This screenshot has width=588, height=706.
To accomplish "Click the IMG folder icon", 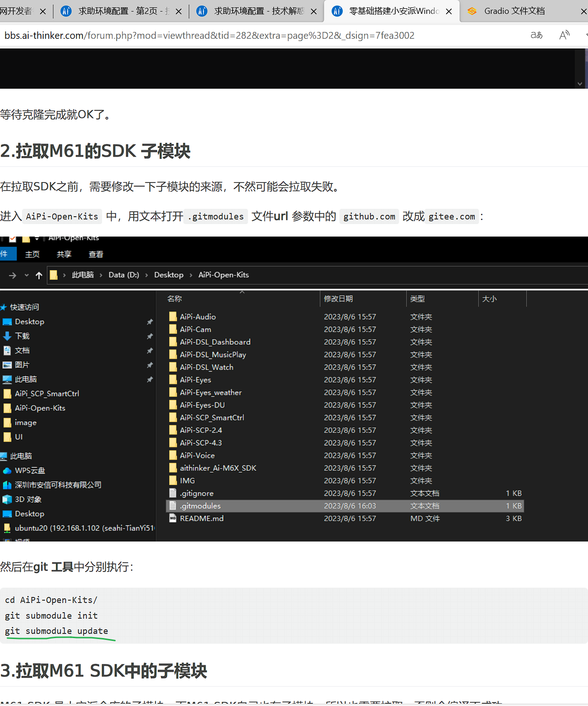I will [173, 481].
